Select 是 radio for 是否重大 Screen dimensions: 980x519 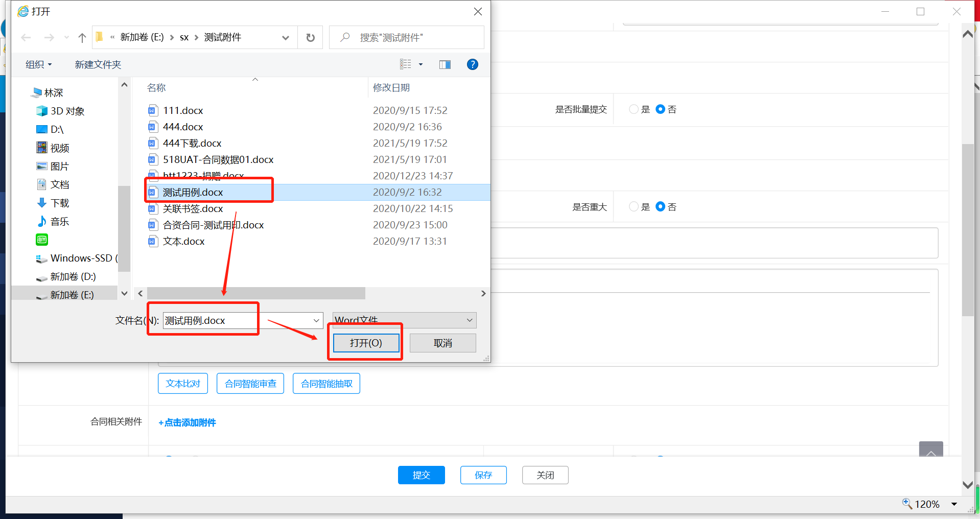coord(634,207)
